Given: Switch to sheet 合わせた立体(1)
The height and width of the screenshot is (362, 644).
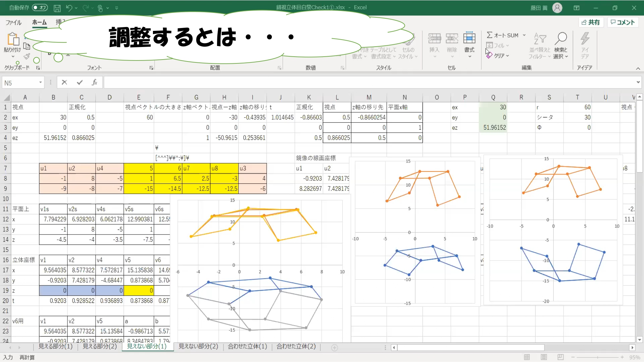Looking at the screenshot, I should 247,347.
